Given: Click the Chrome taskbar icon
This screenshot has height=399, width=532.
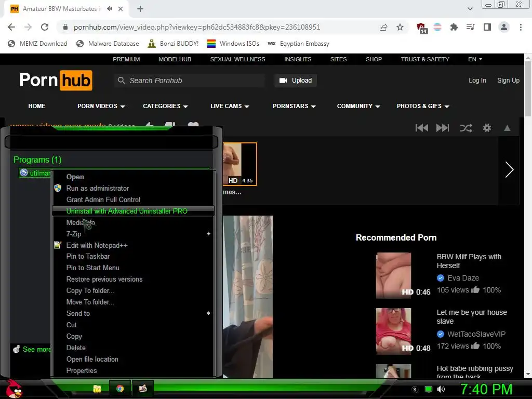Looking at the screenshot, I should (x=120, y=389).
